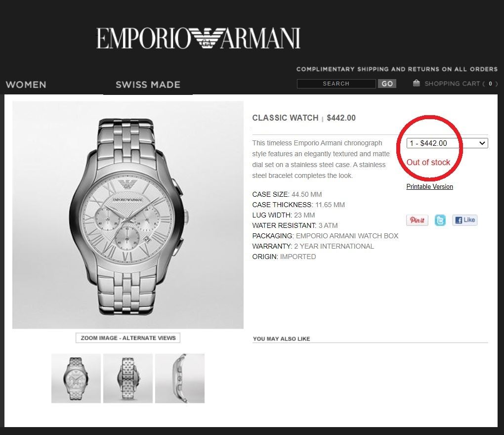
Task: Click the Classic Watch product title
Action: 285,118
